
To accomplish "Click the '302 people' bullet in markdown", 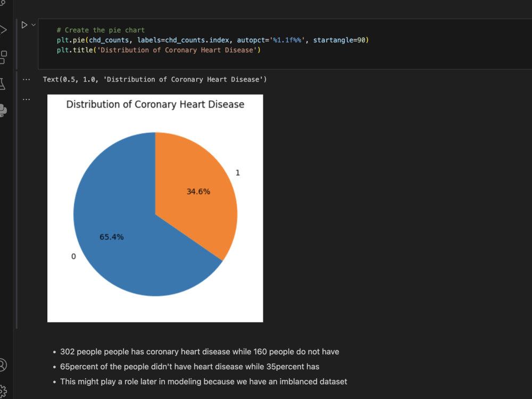I will (x=199, y=352).
